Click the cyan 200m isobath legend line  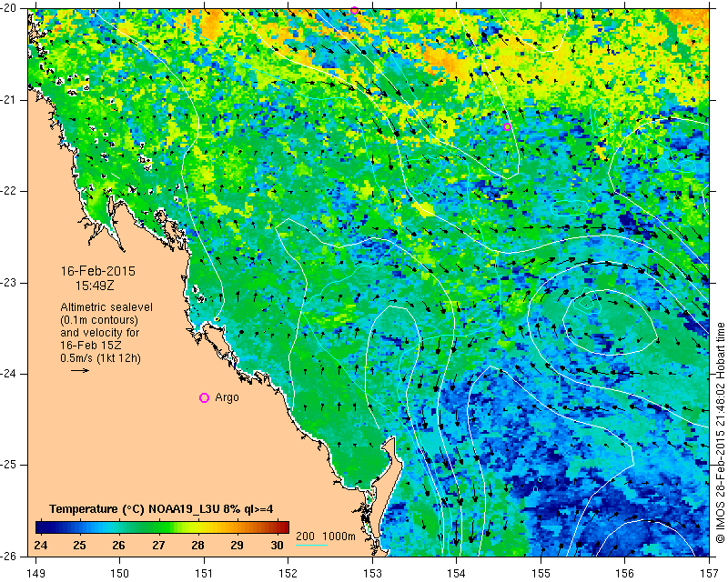[311, 545]
